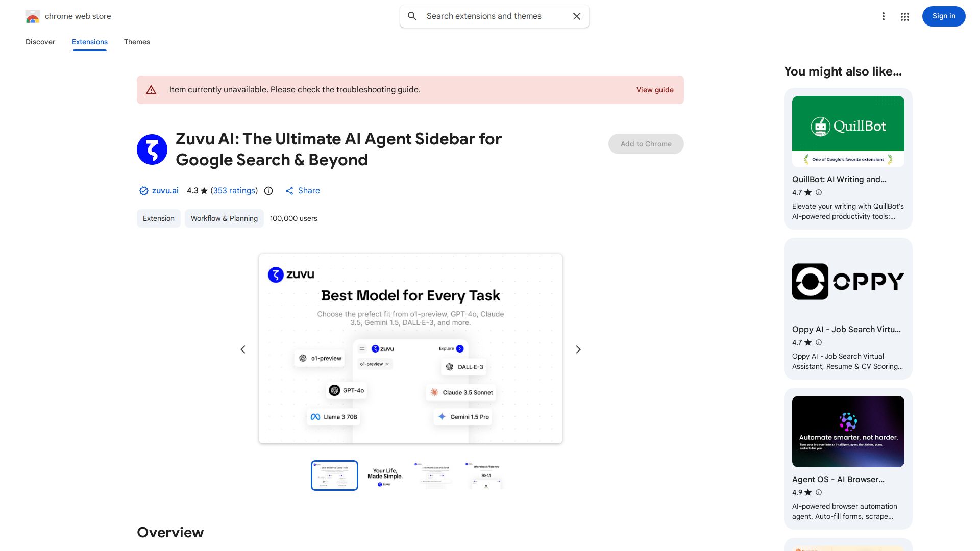Clear the search field with the X
980x551 pixels.
pos(576,16)
